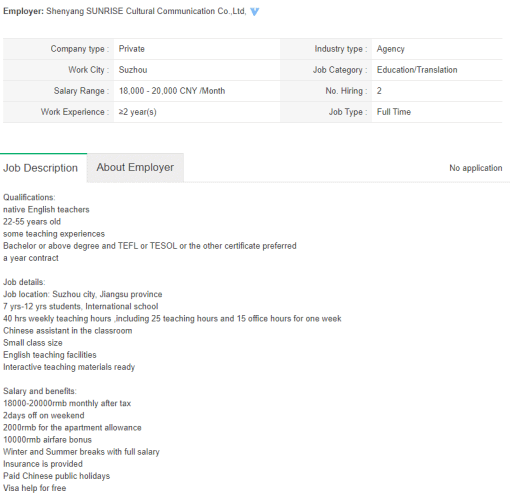Click 'Paid Chinese public holidays' line
The height and width of the screenshot is (498, 510).
tap(57, 476)
